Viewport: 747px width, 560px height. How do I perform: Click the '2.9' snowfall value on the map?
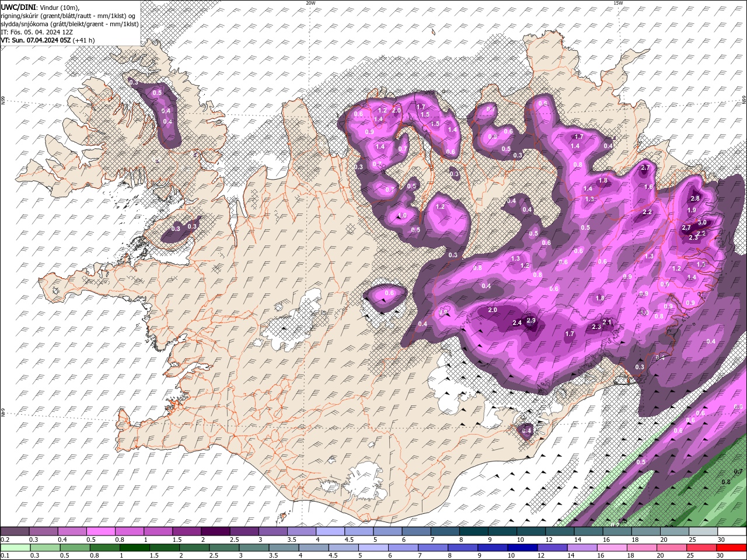(x=531, y=320)
